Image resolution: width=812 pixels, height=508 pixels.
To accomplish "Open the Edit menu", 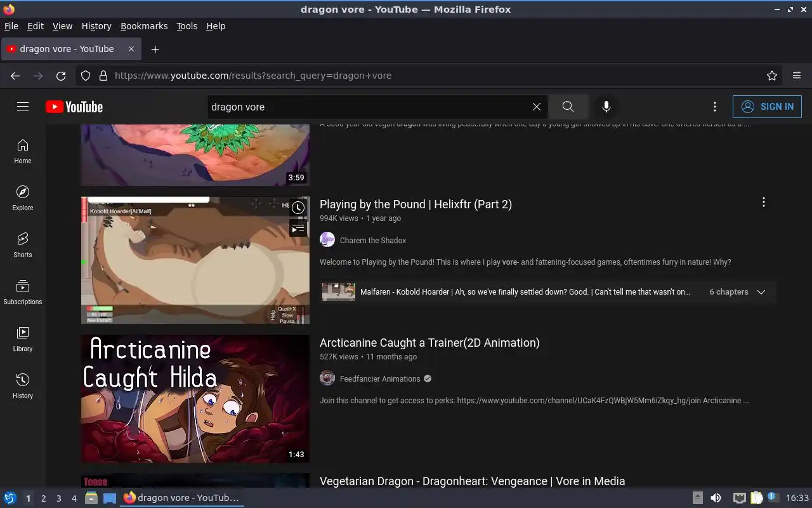I will click(x=36, y=26).
